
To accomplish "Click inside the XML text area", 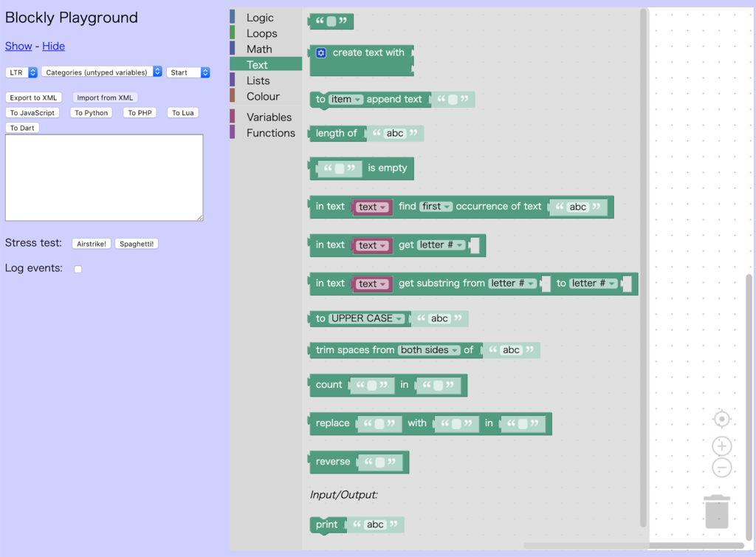I will click(103, 177).
